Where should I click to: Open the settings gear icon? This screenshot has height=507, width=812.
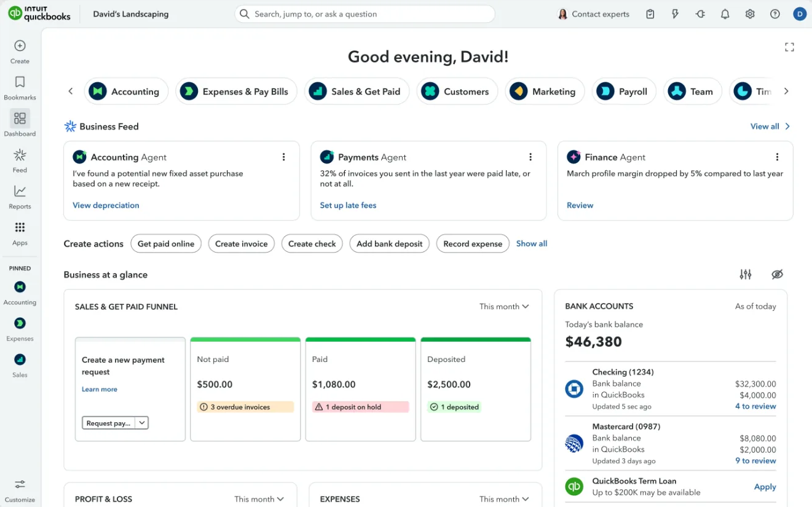(750, 14)
